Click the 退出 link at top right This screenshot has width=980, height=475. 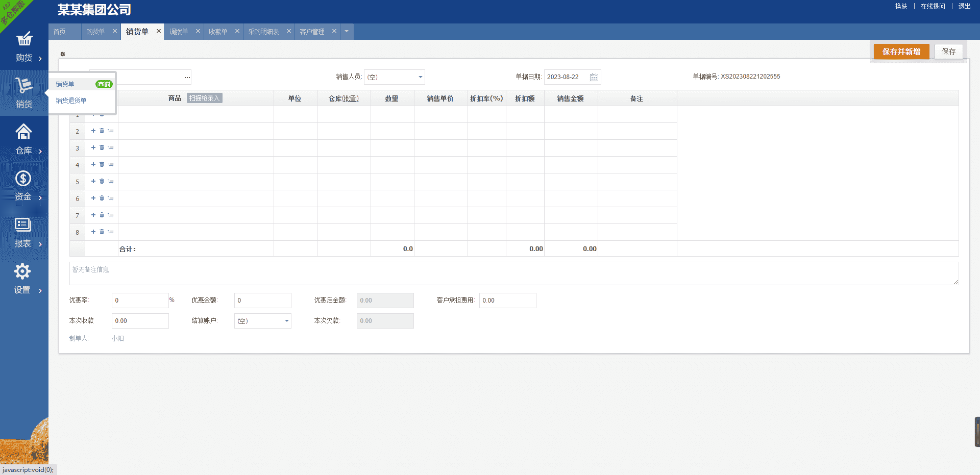(964, 6)
